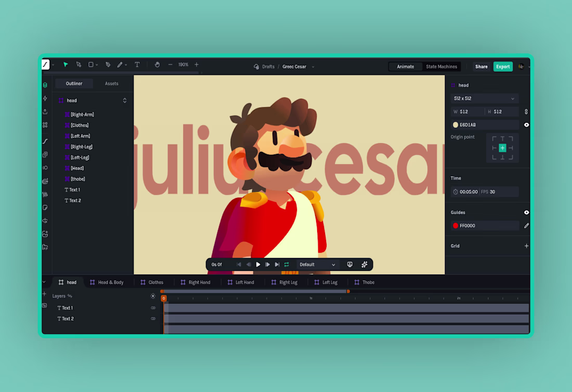Screen dimensions: 572x392
Task: Click the sparkle magic icon in playback bar
Action: [365, 265]
